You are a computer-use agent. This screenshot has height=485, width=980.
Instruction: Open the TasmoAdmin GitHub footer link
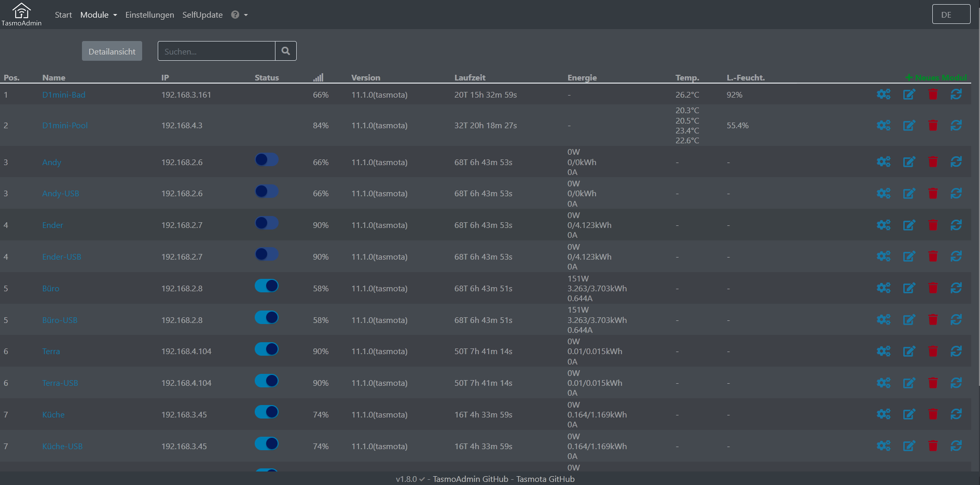tap(471, 479)
